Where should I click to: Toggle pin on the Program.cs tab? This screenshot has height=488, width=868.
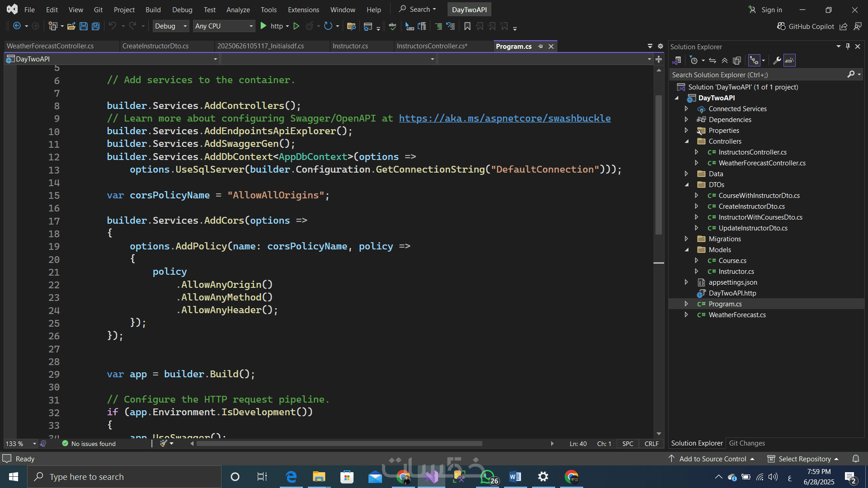[x=540, y=47]
